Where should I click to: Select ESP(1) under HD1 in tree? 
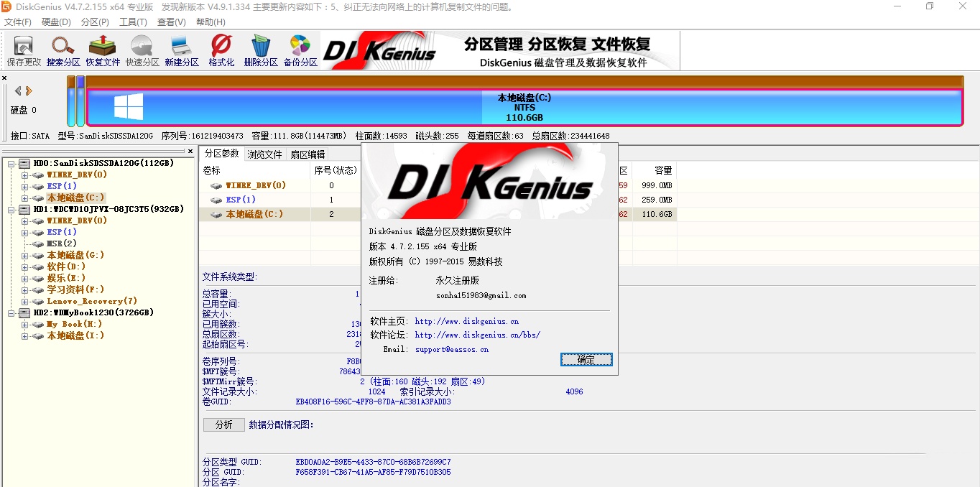click(x=62, y=232)
